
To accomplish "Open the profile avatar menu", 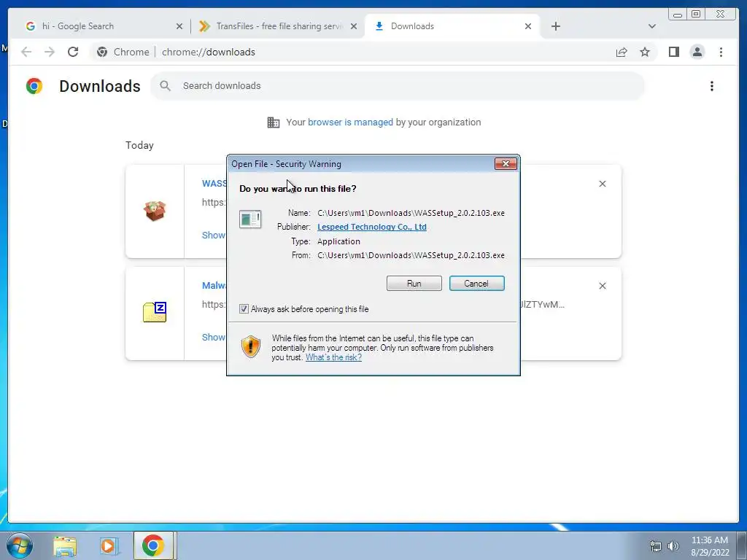I will (x=697, y=52).
